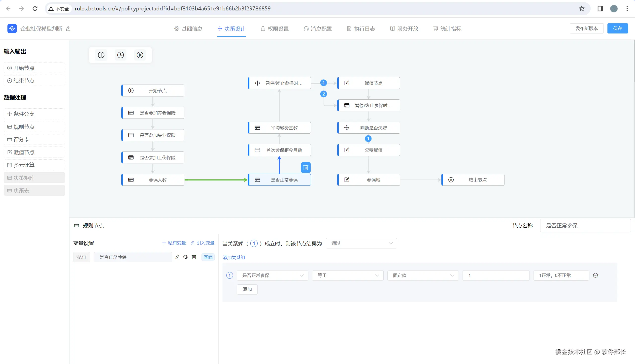Expand the 固定值 value type dropdown
Viewport: 635px width, 364px height.
(x=423, y=275)
